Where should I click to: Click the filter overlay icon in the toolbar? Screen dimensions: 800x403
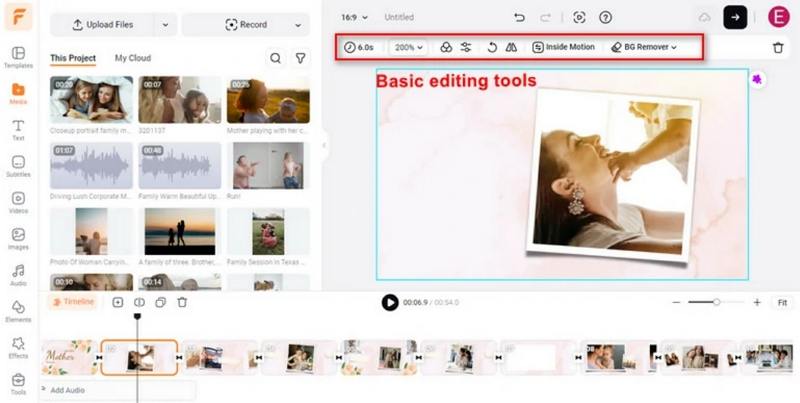(446, 47)
